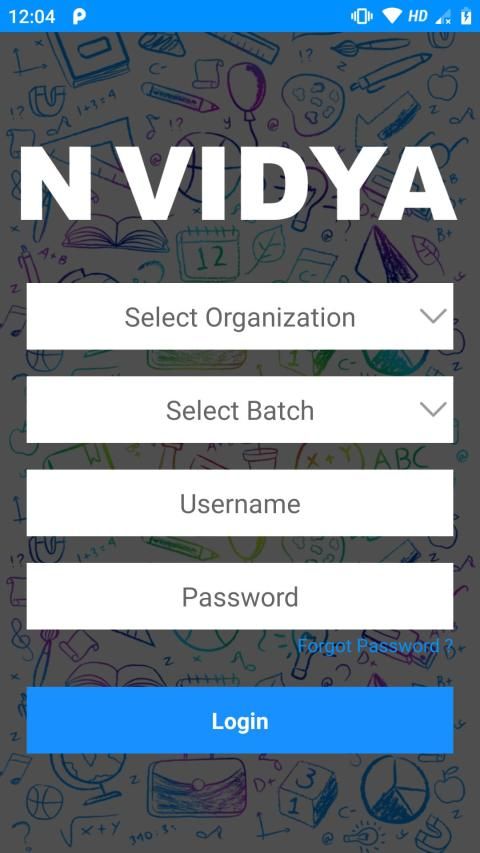The height and width of the screenshot is (853, 480).
Task: Open the Forgot Password link
Action: point(375,646)
